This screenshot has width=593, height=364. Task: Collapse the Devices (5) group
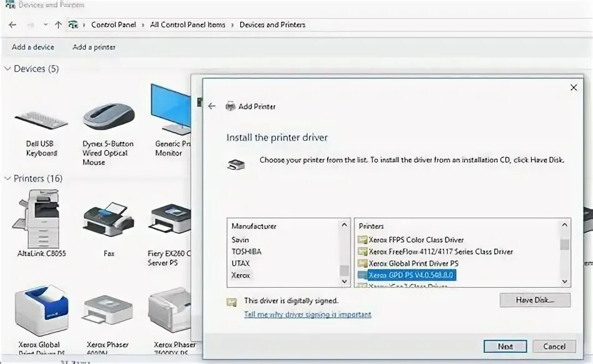click(7, 68)
